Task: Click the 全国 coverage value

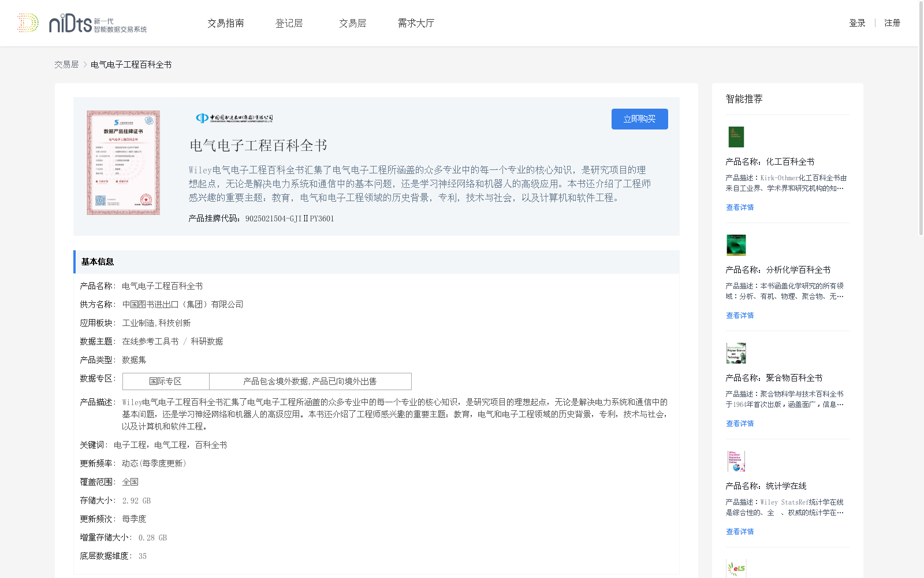Action: 130,482
